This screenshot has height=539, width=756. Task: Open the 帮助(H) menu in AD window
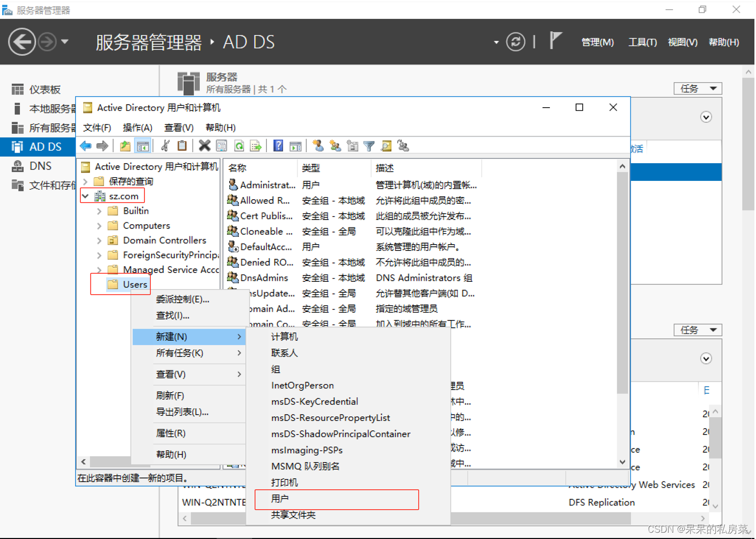click(x=221, y=128)
